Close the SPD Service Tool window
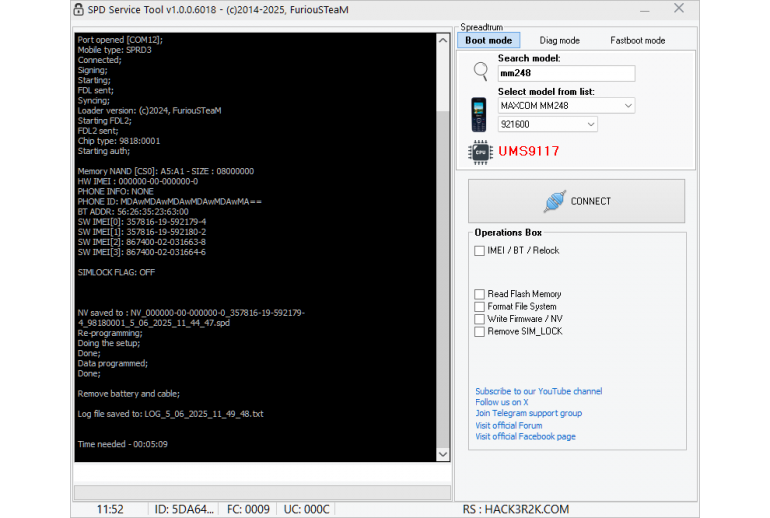This screenshot has width=770, height=518. click(x=679, y=8)
